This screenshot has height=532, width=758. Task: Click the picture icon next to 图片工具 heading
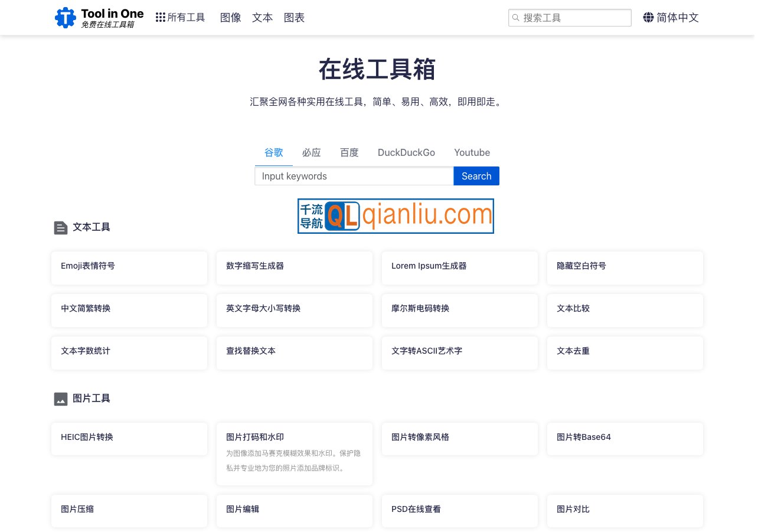(61, 399)
